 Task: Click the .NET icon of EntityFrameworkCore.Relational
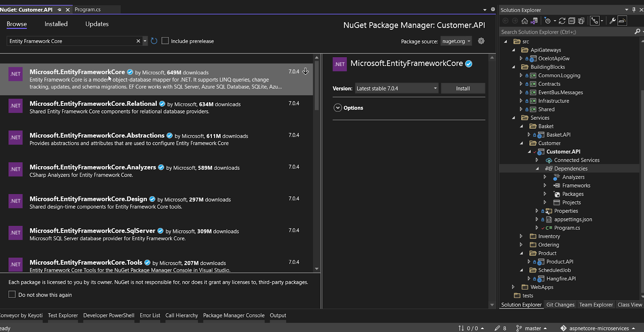[x=16, y=106]
